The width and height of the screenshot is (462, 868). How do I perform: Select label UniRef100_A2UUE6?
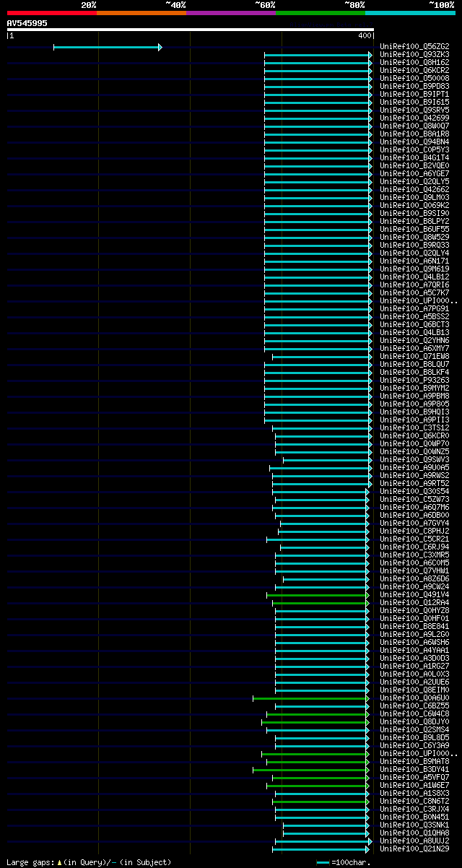coord(414,682)
